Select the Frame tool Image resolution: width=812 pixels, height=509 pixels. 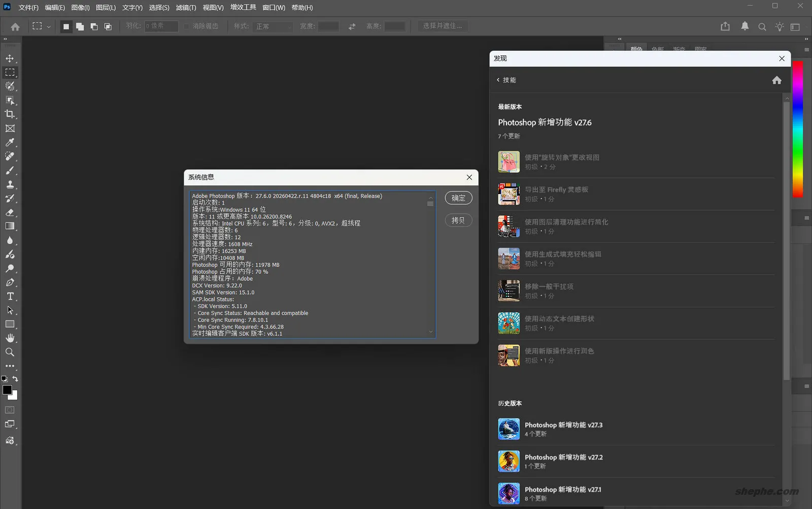(x=10, y=129)
